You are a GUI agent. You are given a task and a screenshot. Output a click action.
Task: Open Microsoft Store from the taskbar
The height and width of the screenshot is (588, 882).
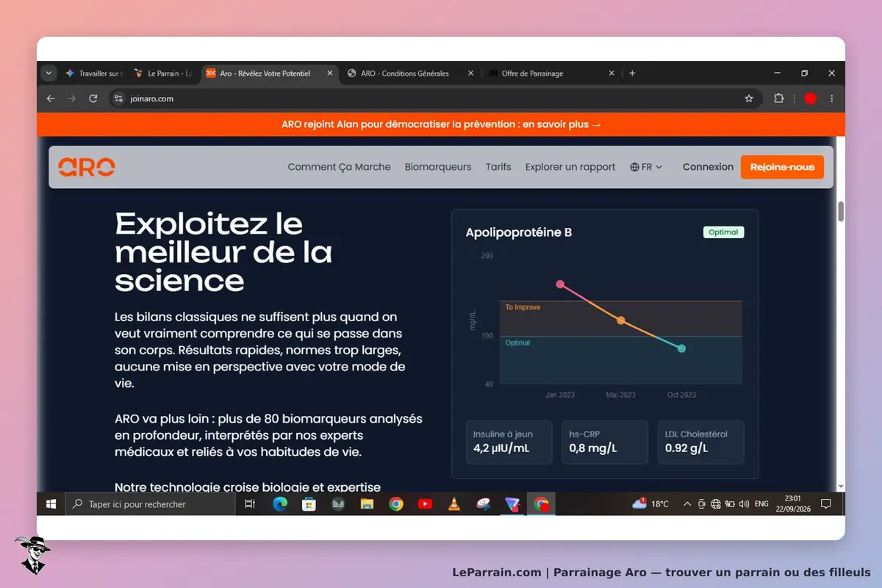pos(309,504)
